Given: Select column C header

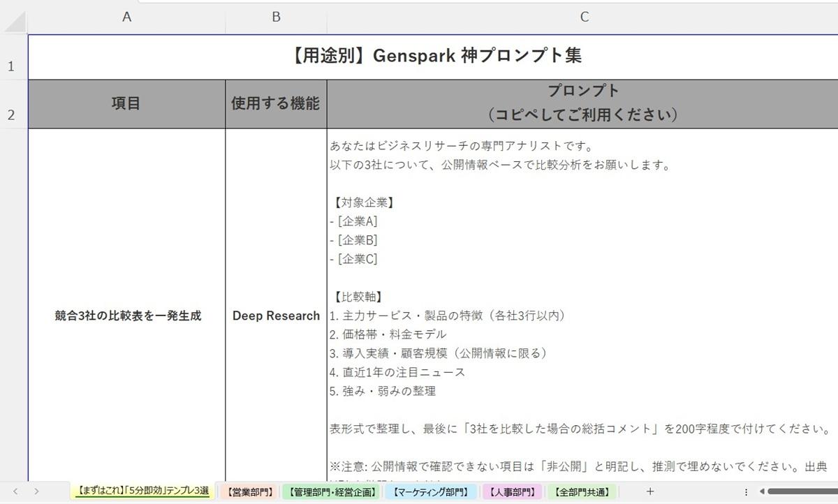Looking at the screenshot, I should tap(584, 17).
